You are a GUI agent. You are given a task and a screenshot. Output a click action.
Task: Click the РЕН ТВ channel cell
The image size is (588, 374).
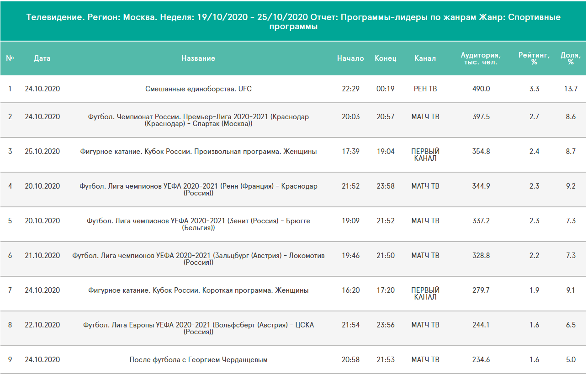(425, 89)
